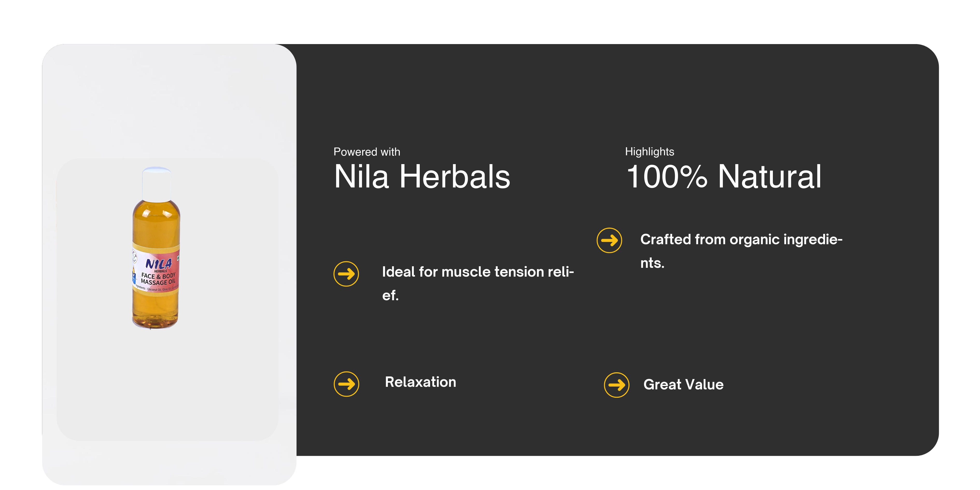The height and width of the screenshot is (490, 980).
Task: Click the "Highlights" label
Action: point(649,151)
